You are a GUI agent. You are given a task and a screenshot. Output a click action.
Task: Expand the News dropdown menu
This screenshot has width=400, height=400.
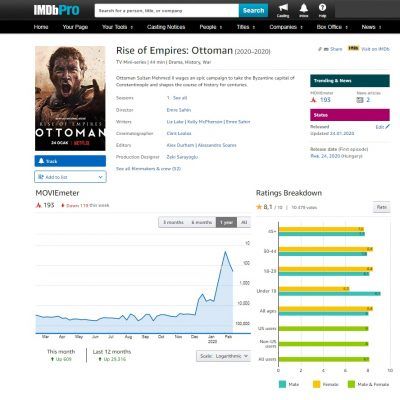tap(371, 27)
